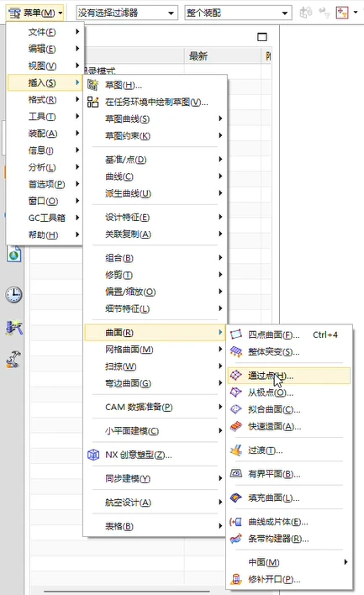Select 整体突变(S) icon
The height and width of the screenshot is (595, 364).
pos(236,351)
